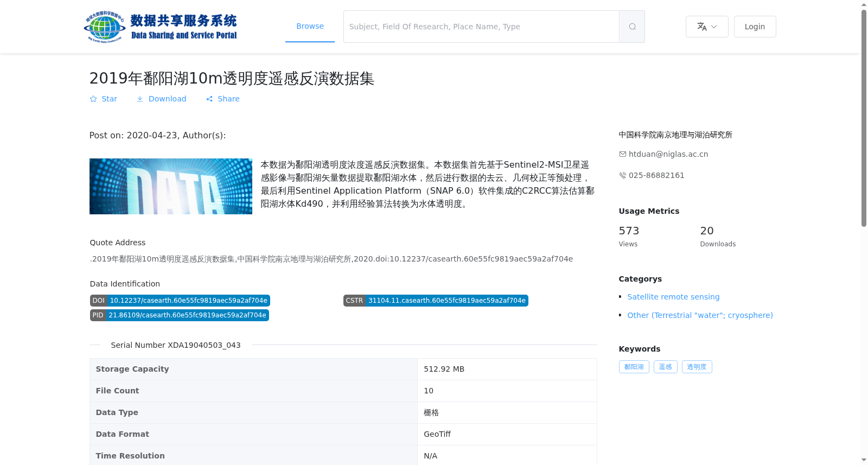Viewport: 868px width, 465px height.
Task: Click the scrollbar down arrow
Action: pos(864,460)
